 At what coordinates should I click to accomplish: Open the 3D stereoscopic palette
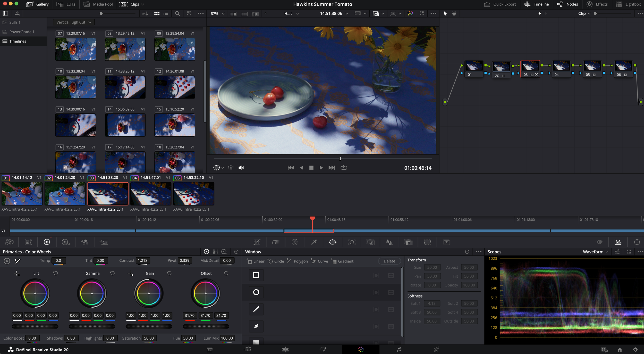446,242
